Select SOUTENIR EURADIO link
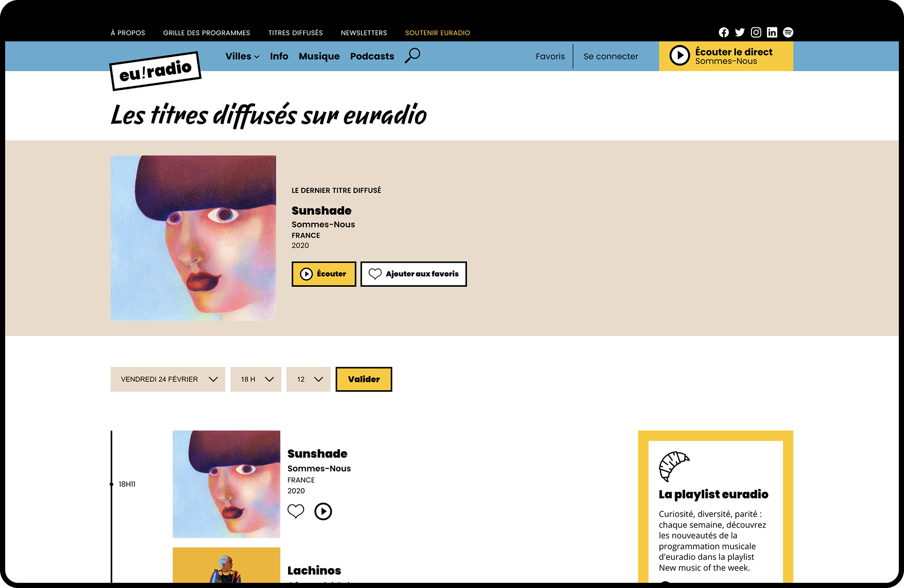The height and width of the screenshot is (588, 904). (437, 33)
